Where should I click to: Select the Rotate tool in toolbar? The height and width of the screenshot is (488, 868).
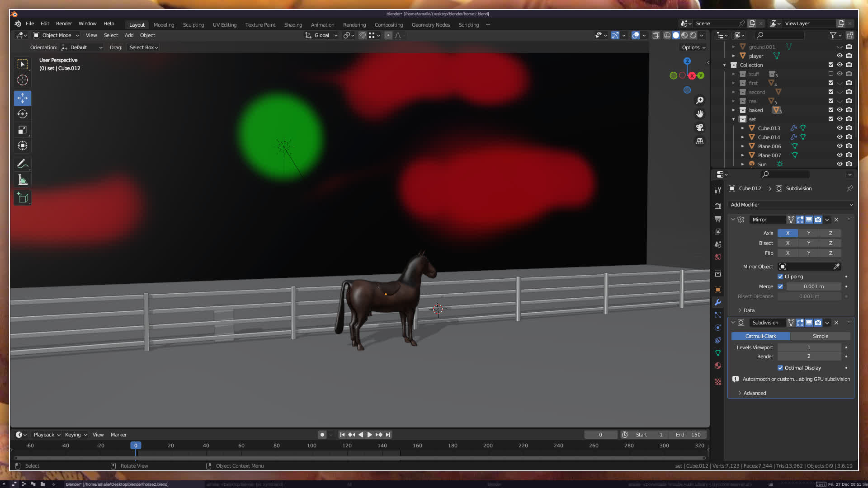(23, 114)
